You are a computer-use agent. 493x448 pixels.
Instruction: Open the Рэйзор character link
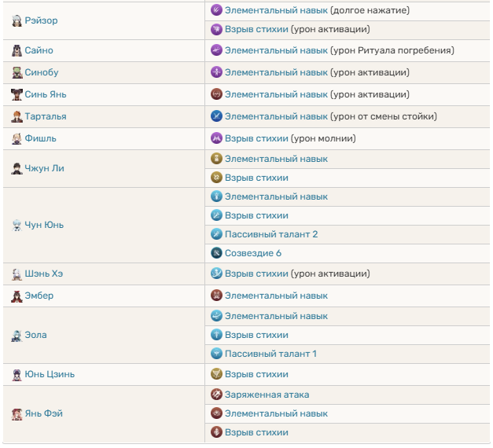coord(41,20)
